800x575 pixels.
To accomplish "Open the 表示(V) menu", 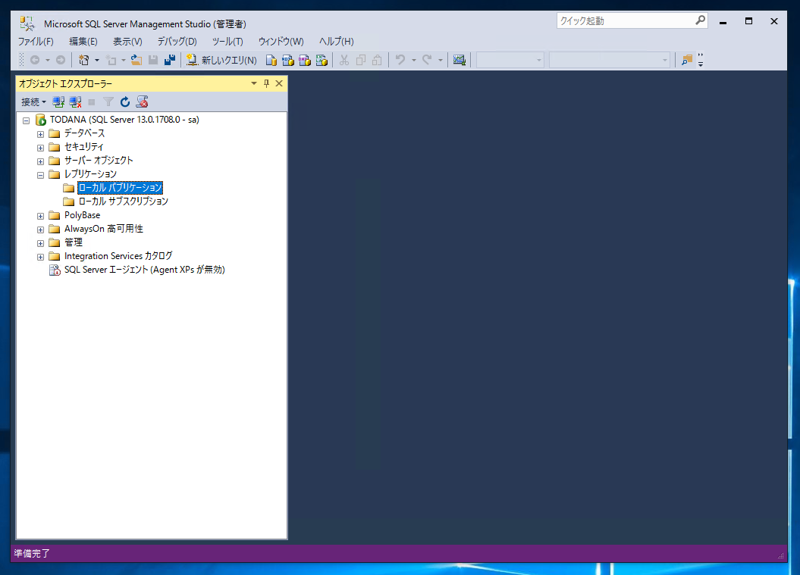I will (127, 41).
